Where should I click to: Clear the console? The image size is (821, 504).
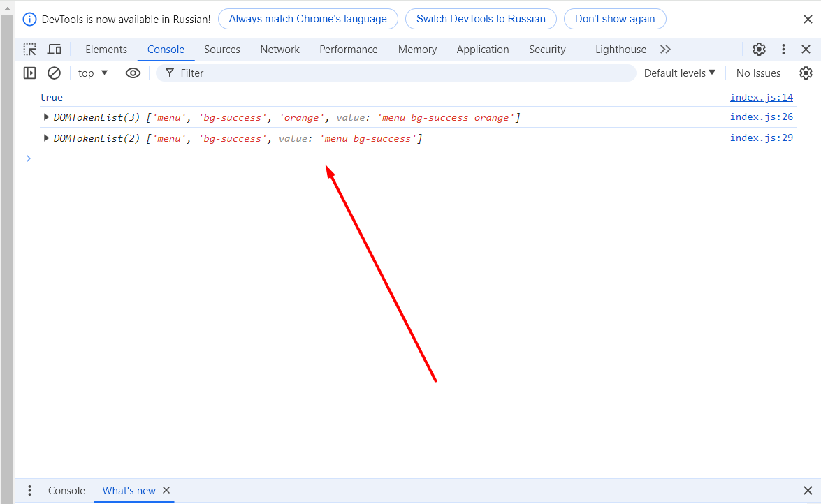[x=54, y=73]
